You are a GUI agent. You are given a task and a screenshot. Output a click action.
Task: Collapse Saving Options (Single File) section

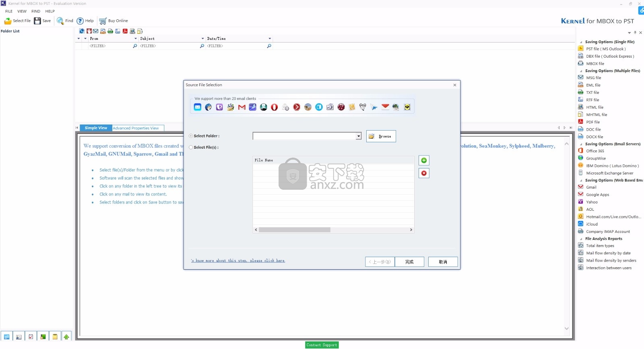[x=581, y=42]
